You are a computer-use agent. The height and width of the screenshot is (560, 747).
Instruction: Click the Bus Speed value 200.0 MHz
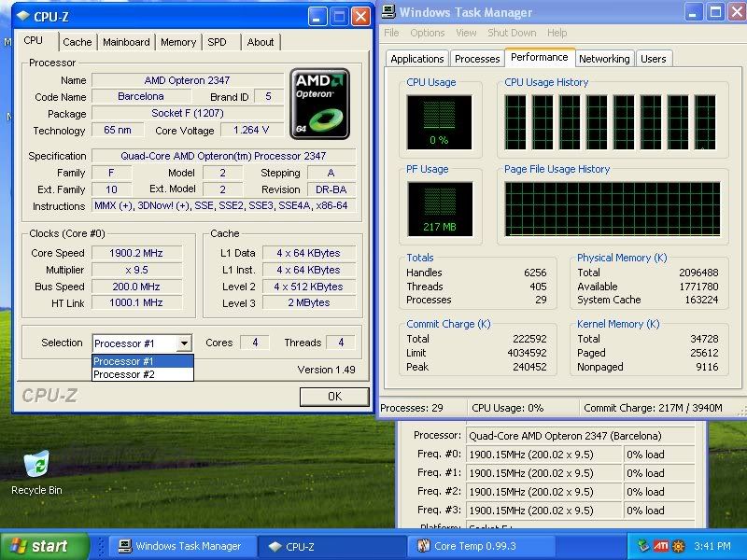pyautogui.click(x=136, y=287)
